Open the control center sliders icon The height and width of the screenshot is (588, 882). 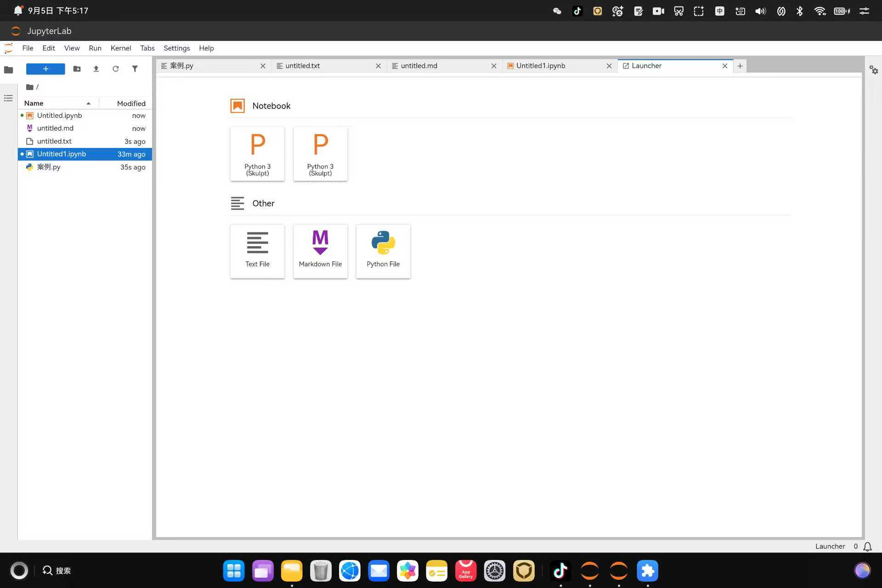[x=864, y=11]
